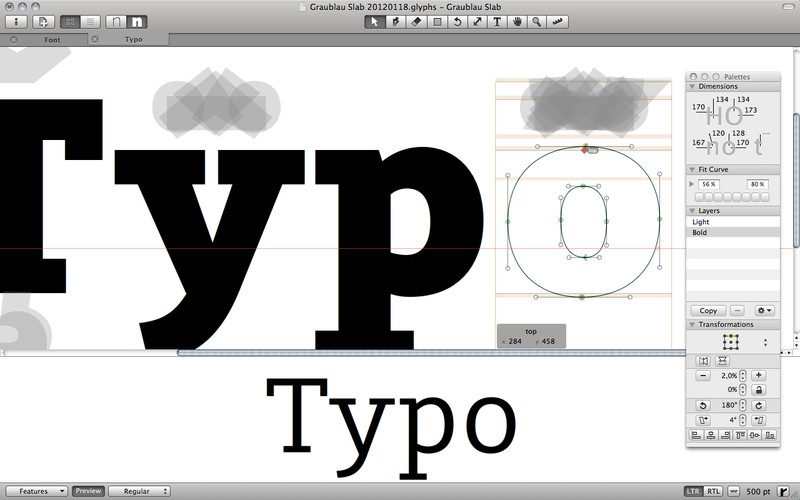800x500 pixels.
Task: Select the arrow selection tool
Action: click(374, 21)
